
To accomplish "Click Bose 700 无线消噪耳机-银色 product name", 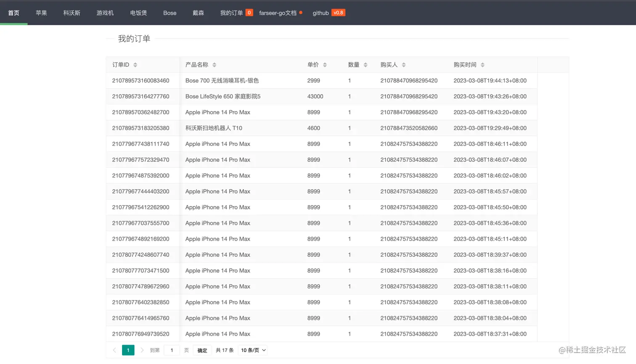I will 222,81.
